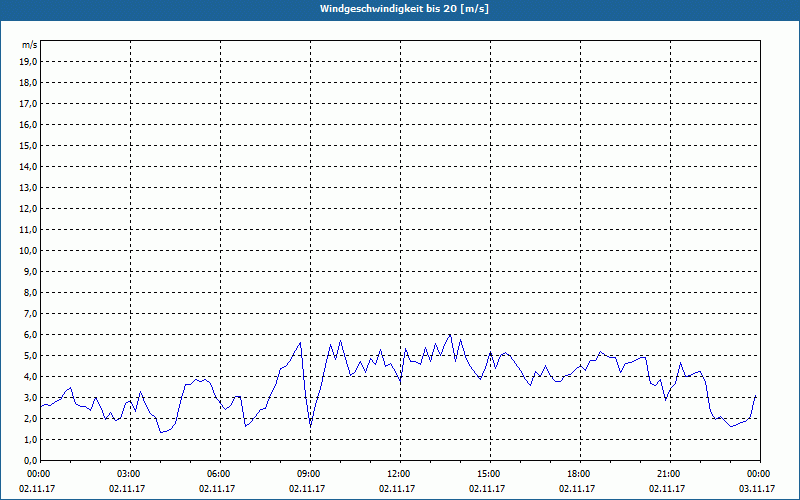Click the 1,0 axis tick label
This screenshot has height=500, width=800.
pos(31,439)
